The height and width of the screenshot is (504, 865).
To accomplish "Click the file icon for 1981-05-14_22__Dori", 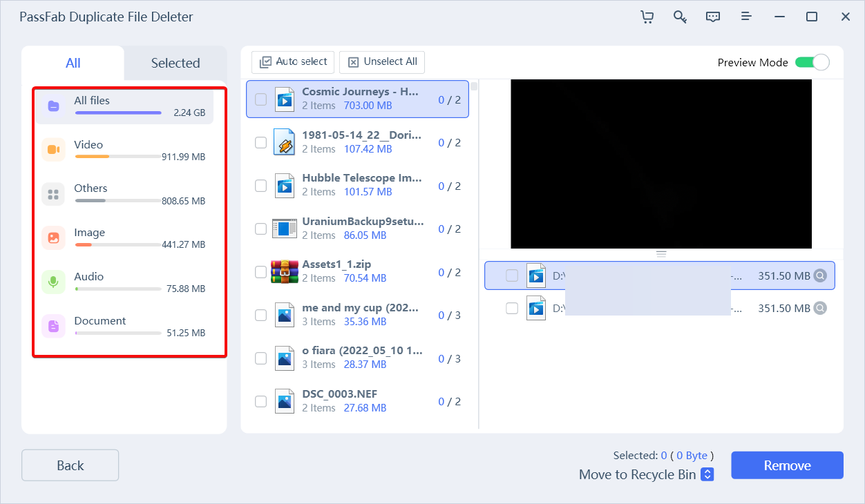I will pos(284,142).
